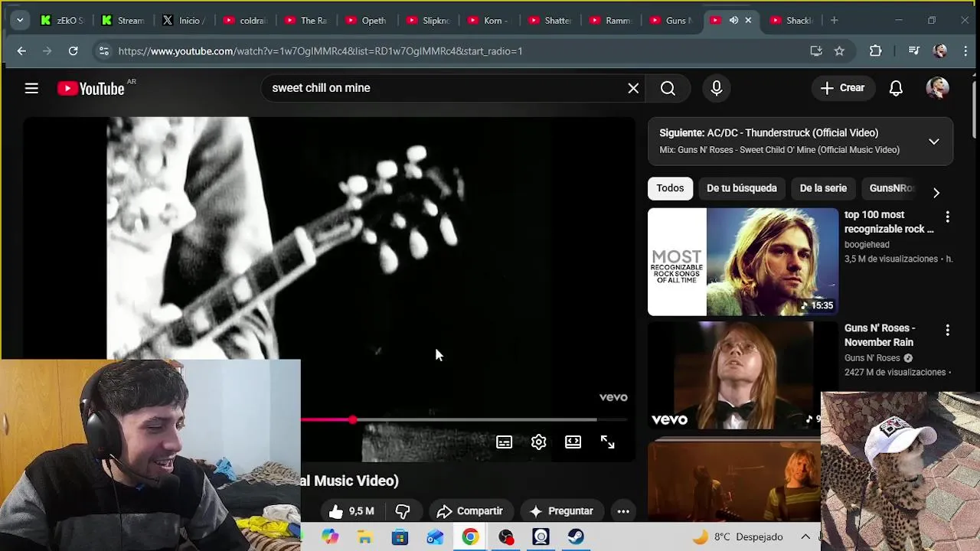
Task: Open Steam from the taskbar
Action: [x=576, y=537]
